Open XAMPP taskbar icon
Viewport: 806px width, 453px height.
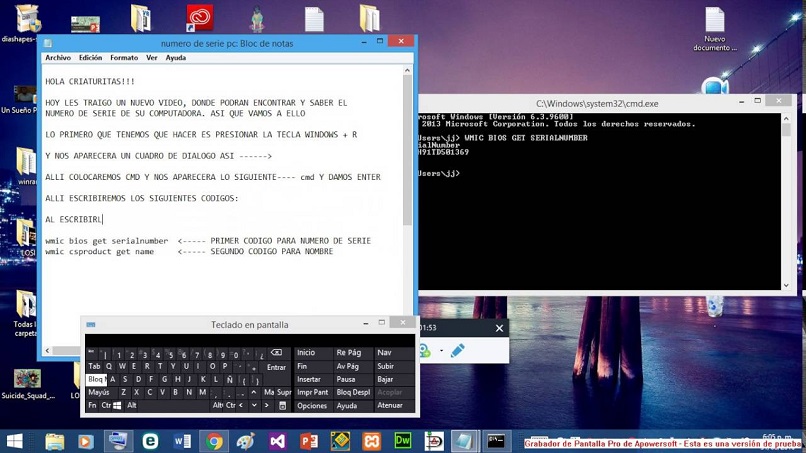(x=371, y=441)
